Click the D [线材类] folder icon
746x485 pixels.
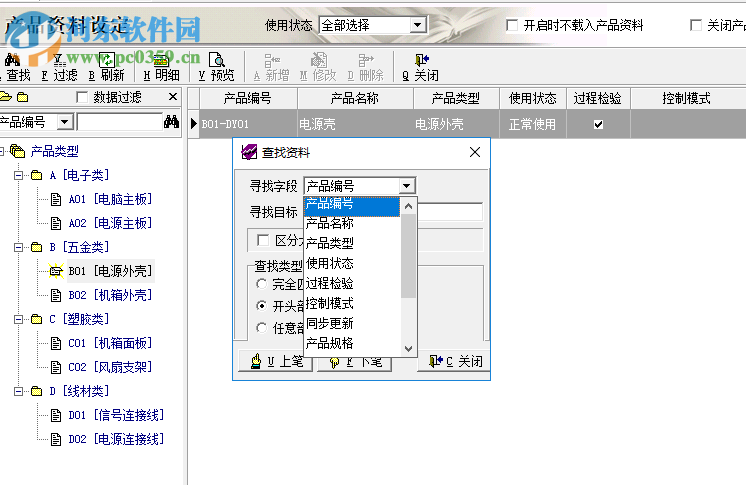tap(37, 391)
